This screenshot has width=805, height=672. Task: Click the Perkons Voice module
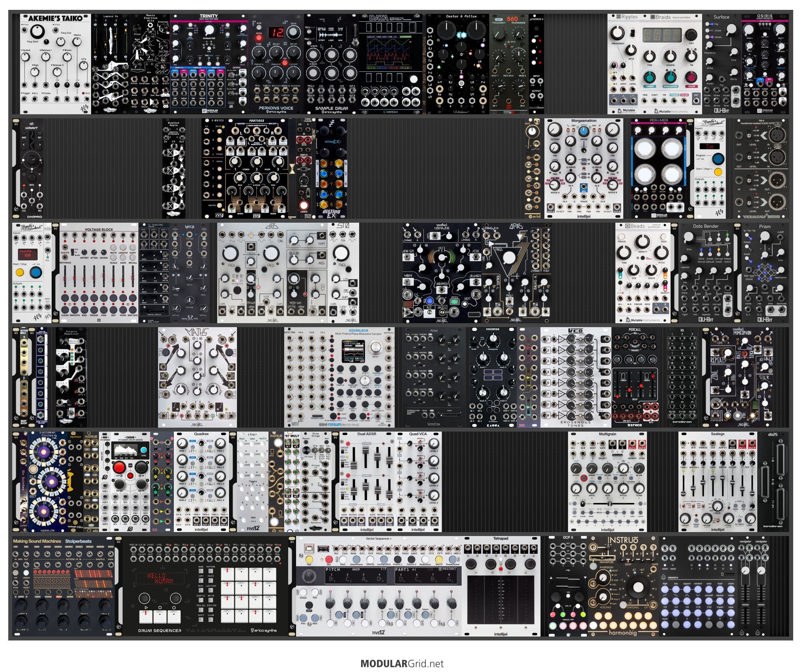click(x=276, y=64)
